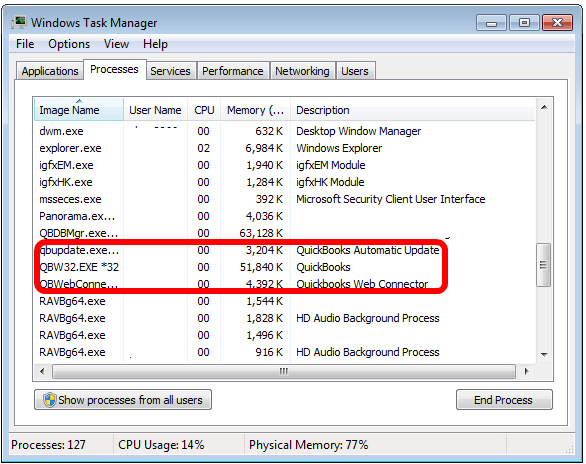Image resolution: width=586 pixels, height=464 pixels.
Task: Select the QBW32.EXE *32 process
Action: 284,267
